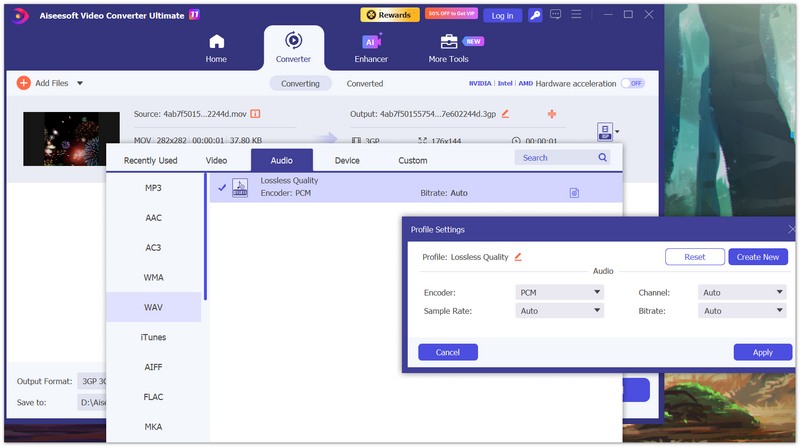Select the Lossless Quality profile row
Viewport: 800px width, 447px height.
click(x=416, y=187)
